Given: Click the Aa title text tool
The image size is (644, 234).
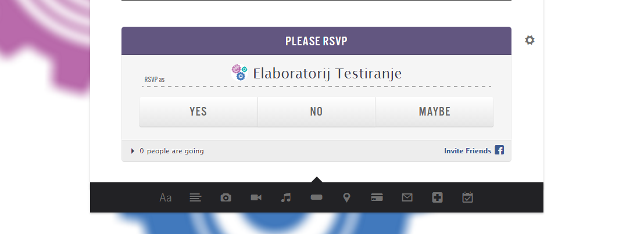Looking at the screenshot, I should (x=166, y=198).
